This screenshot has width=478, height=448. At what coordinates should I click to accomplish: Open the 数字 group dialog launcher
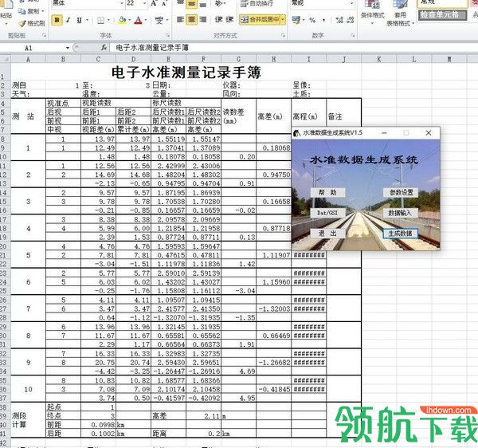[353, 35]
